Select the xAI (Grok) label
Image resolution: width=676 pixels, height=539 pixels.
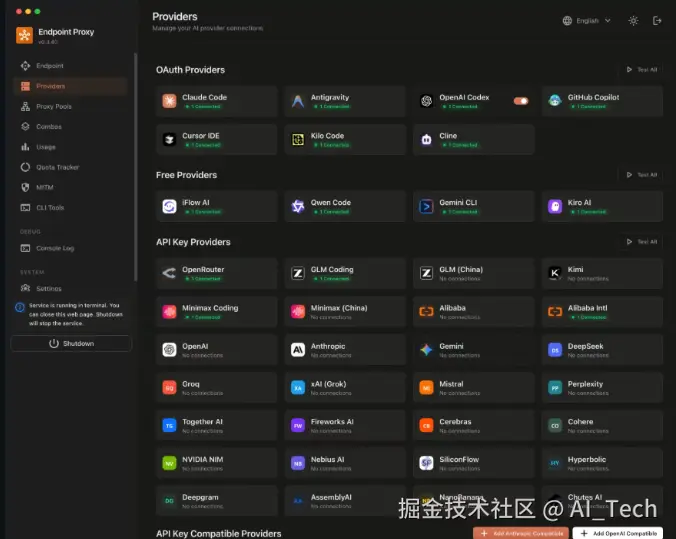[328, 384]
